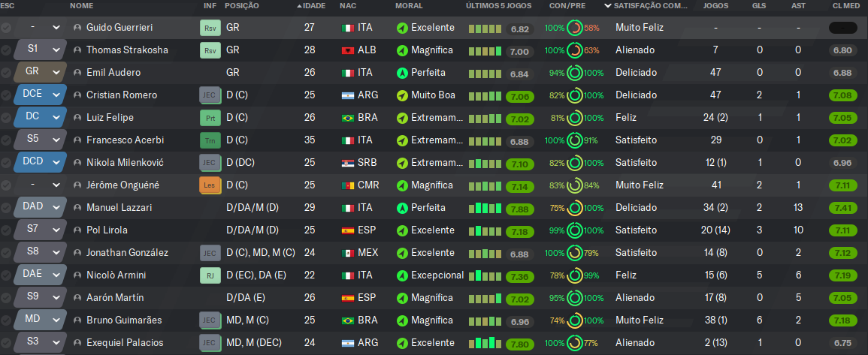Click the Trn info icon for Francesco Acerbi

210,140
